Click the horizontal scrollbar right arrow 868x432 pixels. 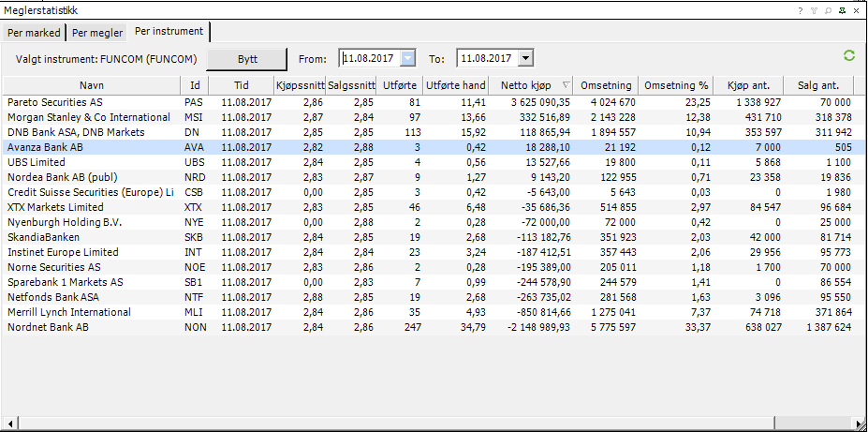858,423
